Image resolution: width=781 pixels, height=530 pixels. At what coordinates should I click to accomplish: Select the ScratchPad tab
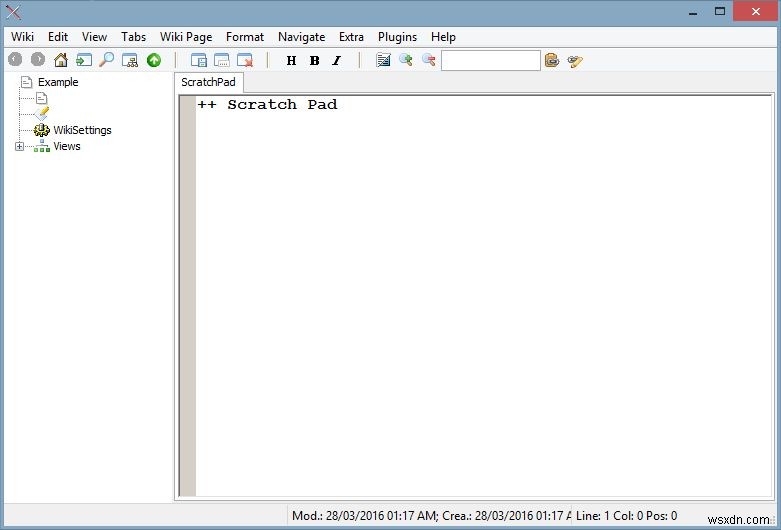coord(208,82)
